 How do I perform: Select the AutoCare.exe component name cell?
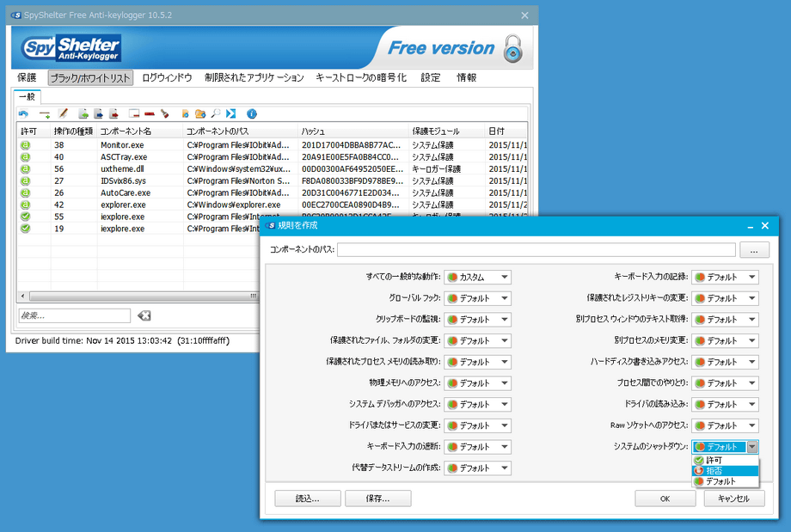point(126,193)
